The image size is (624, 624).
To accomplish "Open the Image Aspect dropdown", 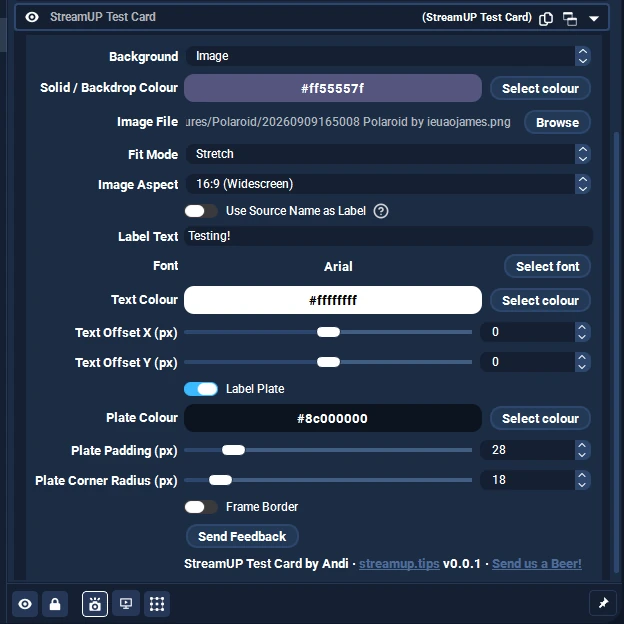I will (388, 184).
